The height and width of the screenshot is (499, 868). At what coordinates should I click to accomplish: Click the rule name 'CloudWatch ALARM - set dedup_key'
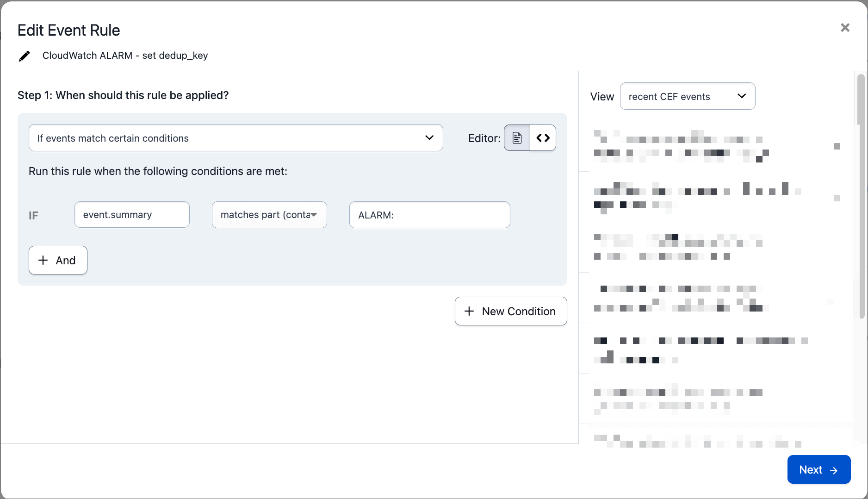pyautogui.click(x=125, y=56)
